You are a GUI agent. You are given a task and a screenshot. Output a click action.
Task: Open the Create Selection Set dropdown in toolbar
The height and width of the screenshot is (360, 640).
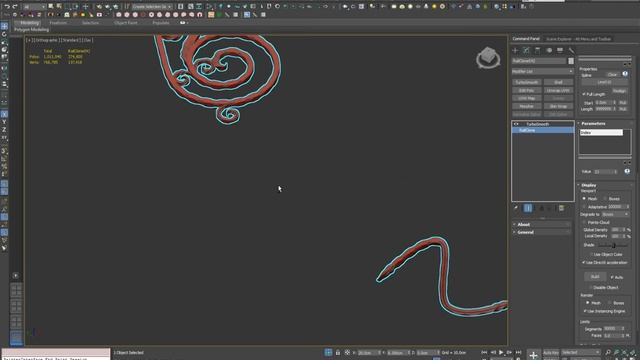click(152, 7)
